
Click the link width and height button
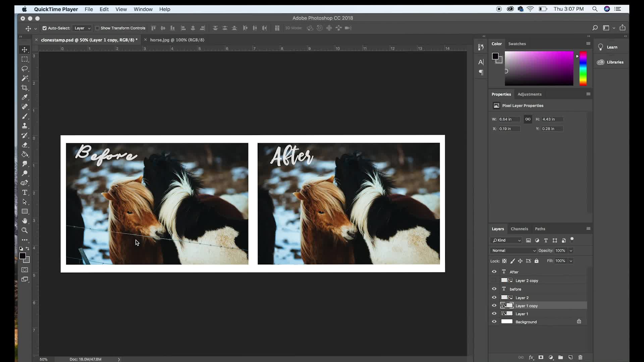pyautogui.click(x=528, y=119)
